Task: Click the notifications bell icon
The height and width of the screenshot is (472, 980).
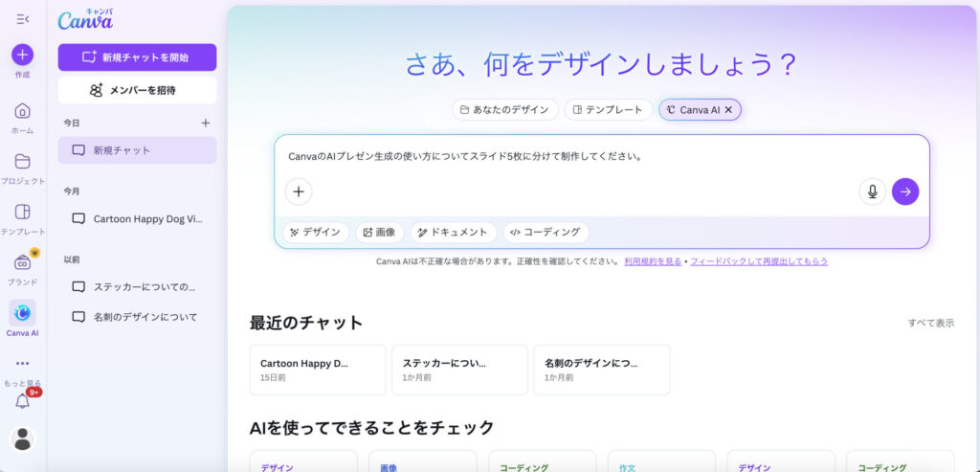Action: pos(22,401)
